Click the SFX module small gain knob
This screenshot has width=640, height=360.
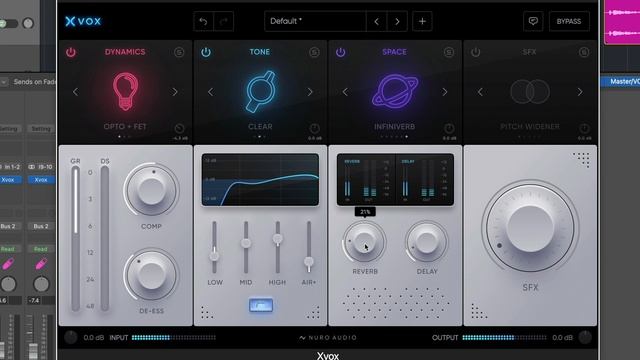584,129
